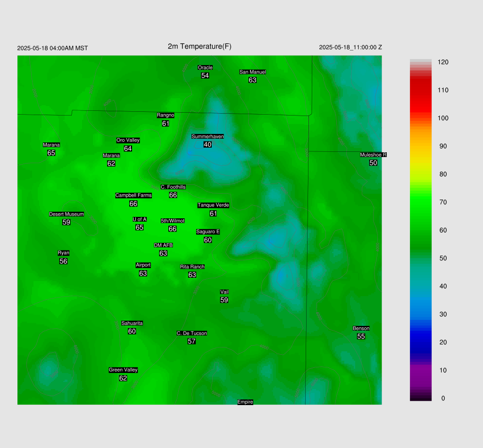This screenshot has width=483, height=448.
Task: Click the 20 tick on the colorbar
Action: pos(443,342)
